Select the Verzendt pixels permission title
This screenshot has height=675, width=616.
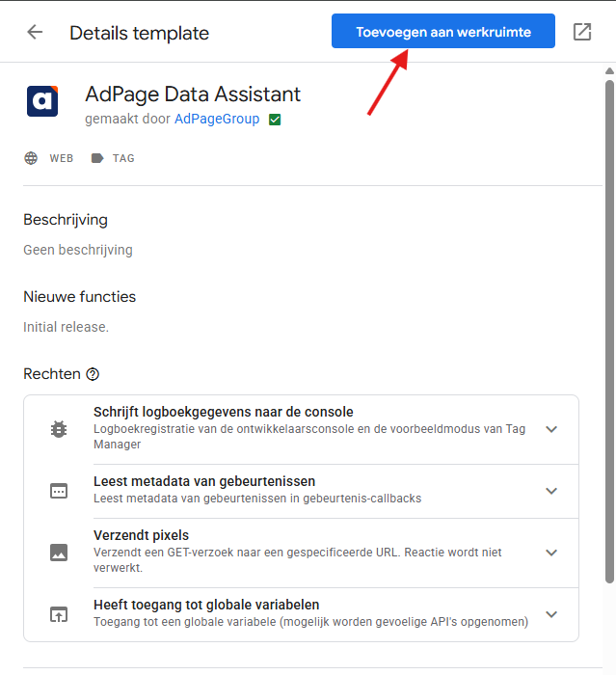click(x=141, y=535)
